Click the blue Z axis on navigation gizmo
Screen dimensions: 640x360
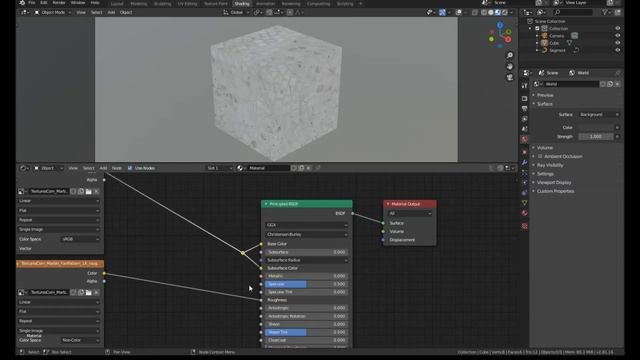click(x=500, y=25)
